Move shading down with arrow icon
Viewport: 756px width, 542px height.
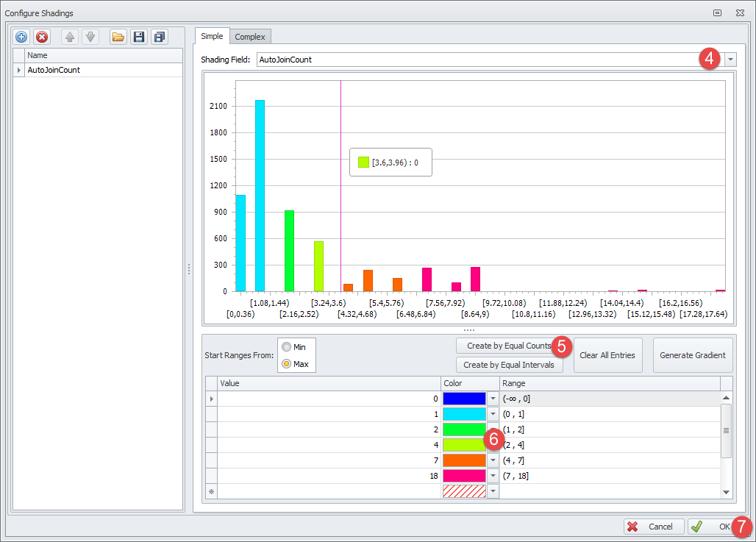click(90, 37)
